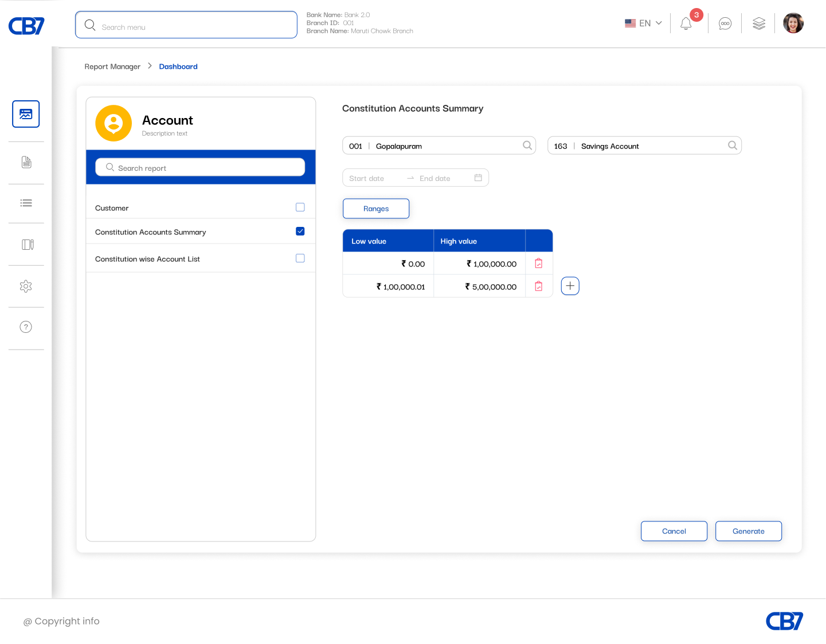Focus the Search report input field
The height and width of the screenshot is (644, 826).
pyautogui.click(x=200, y=167)
